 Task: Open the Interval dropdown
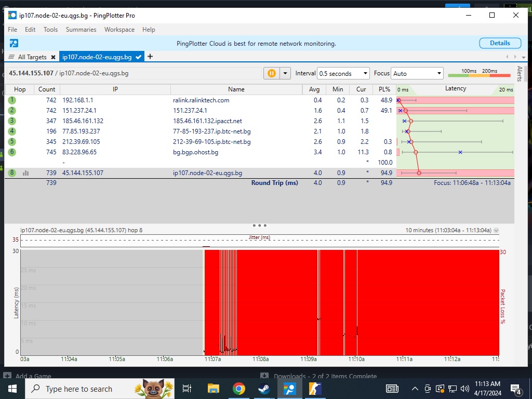click(x=343, y=73)
